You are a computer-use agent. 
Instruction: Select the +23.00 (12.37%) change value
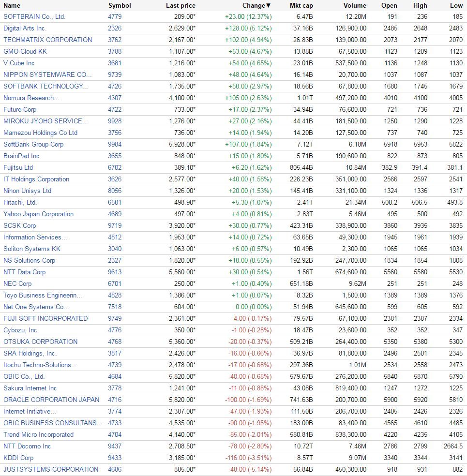(x=248, y=17)
